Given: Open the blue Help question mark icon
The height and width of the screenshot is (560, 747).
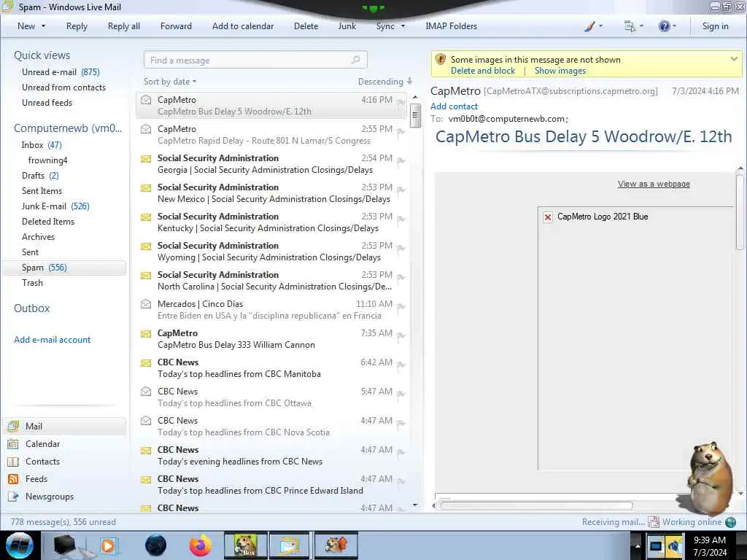Looking at the screenshot, I should (x=664, y=26).
